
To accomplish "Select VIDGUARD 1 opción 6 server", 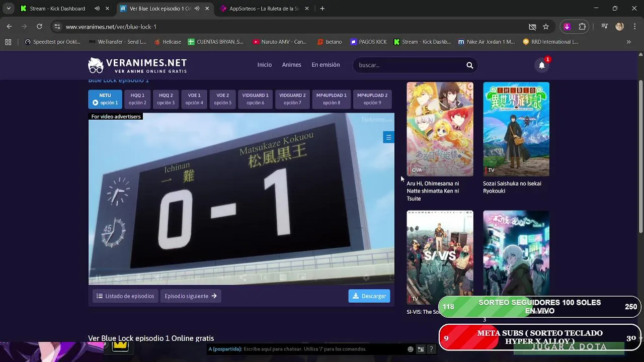I will [255, 99].
